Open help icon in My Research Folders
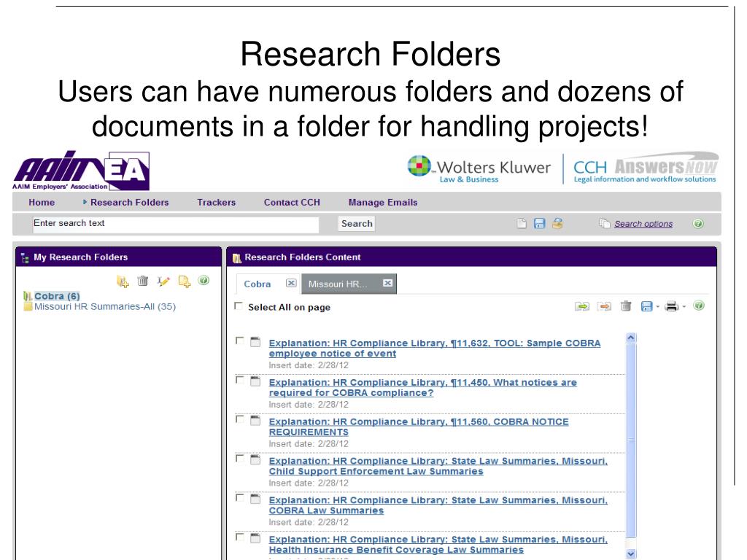 (x=204, y=281)
